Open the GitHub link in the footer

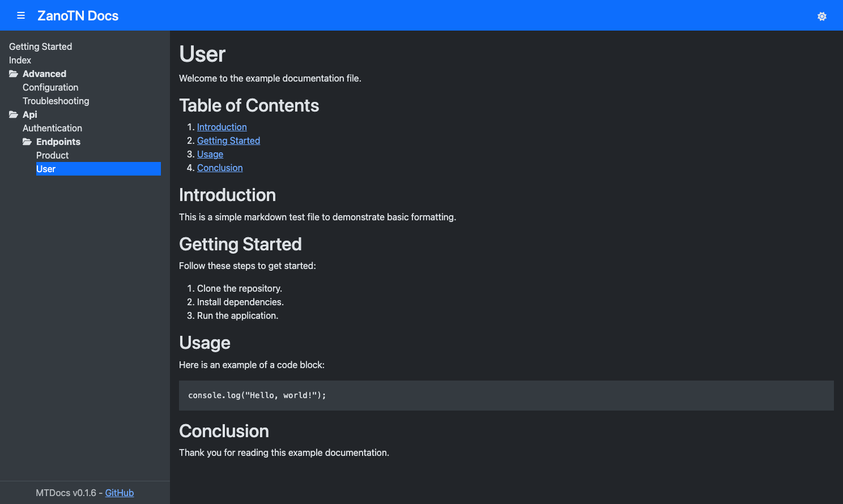119,493
